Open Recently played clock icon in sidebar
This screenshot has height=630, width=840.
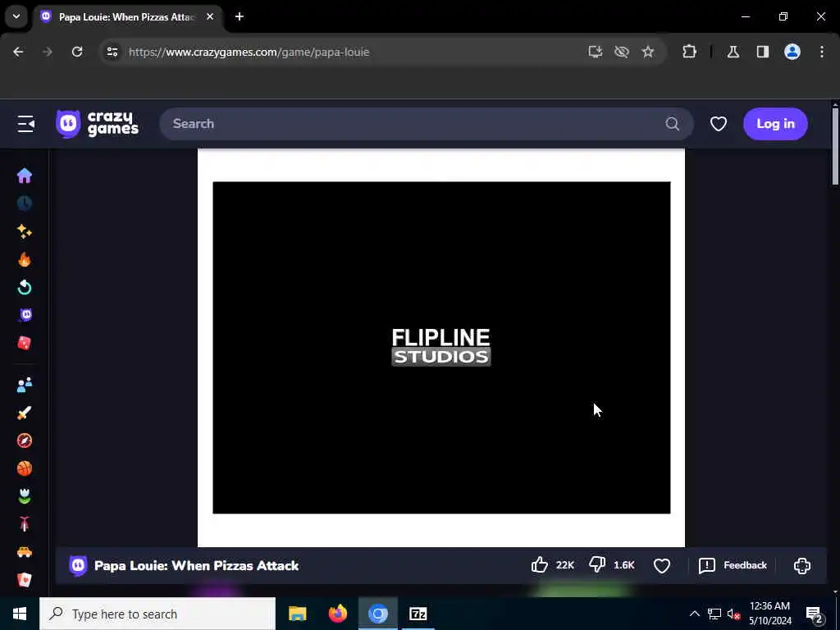25,203
